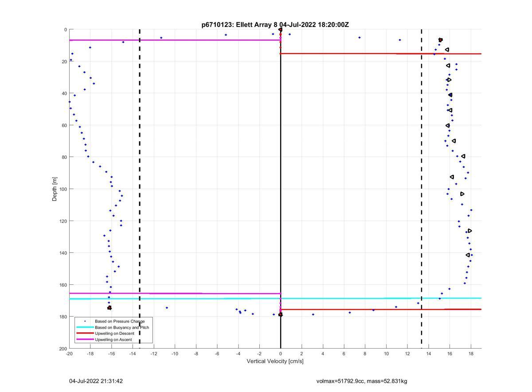Viewport: 532px width, 392px height.
Task: Click the '6' tick on the velocity axis
Action: (344, 353)
